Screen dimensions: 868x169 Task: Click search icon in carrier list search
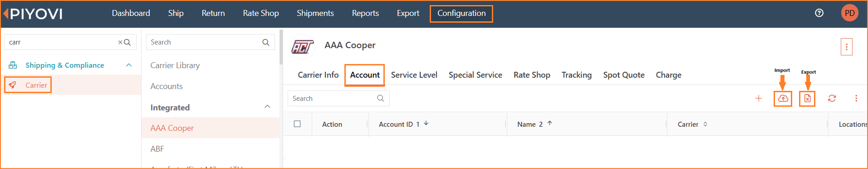click(266, 42)
